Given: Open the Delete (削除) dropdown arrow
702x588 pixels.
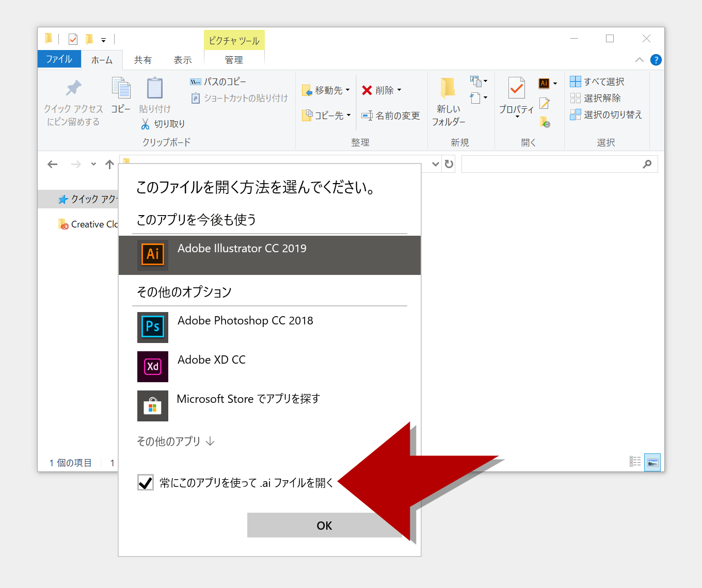Looking at the screenshot, I should pos(399,90).
